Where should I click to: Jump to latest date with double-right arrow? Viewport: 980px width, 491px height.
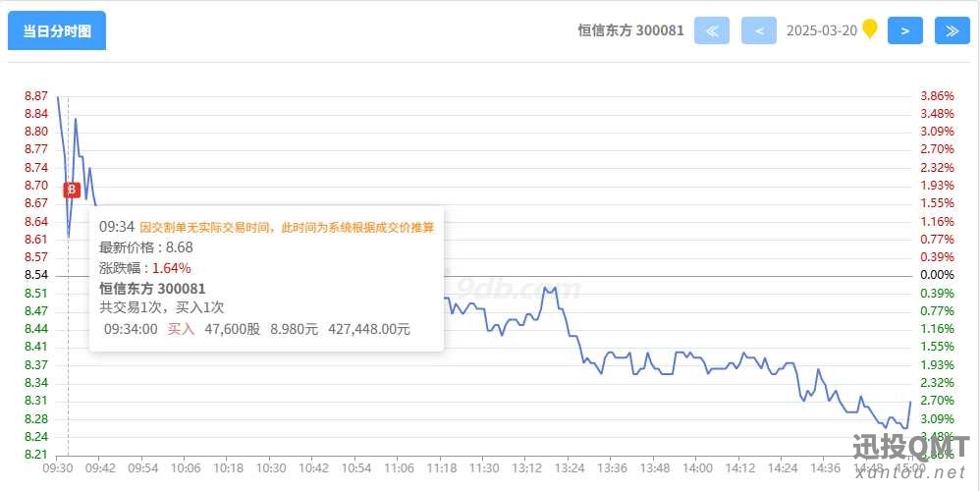(x=952, y=30)
